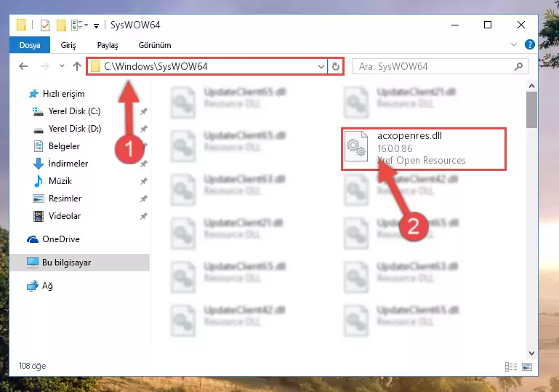Close the SysWOW64 window
559x392 pixels.
pos(521,25)
